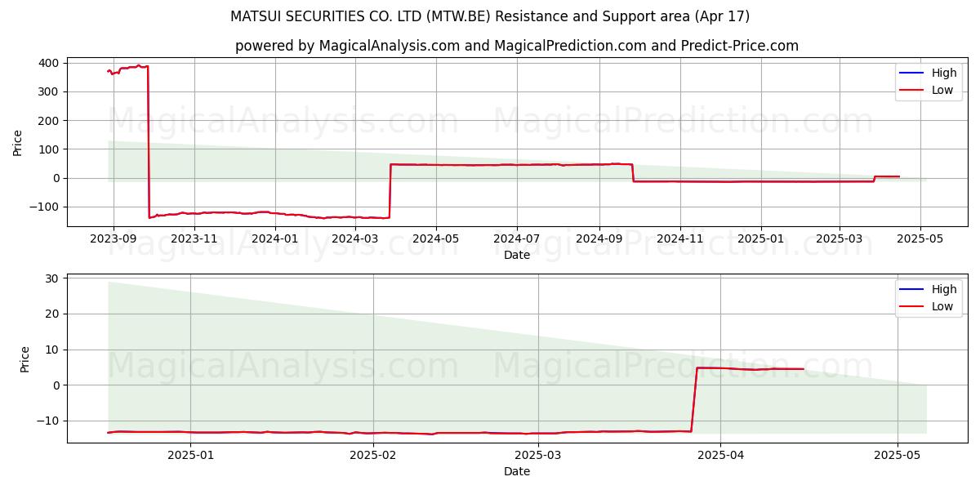Click the '2025-01' tick on the bottom chart
Viewport: 980px width, 490px height.
[x=190, y=455]
